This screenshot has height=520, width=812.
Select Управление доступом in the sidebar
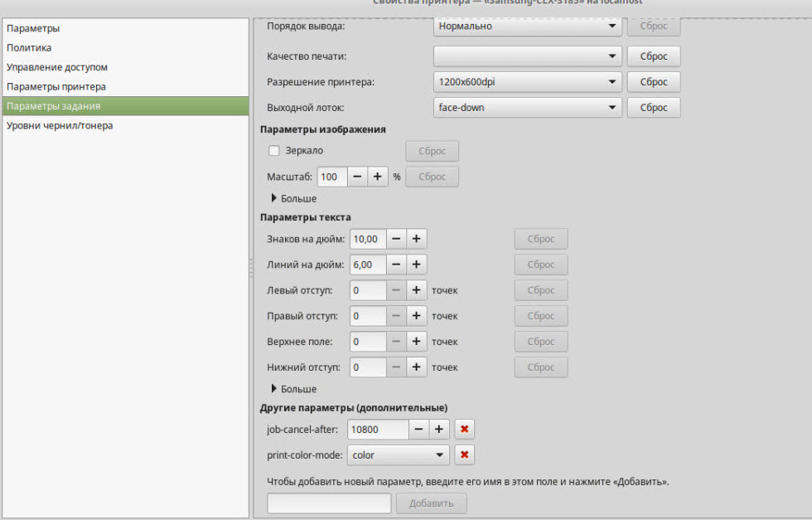pyautogui.click(x=125, y=67)
